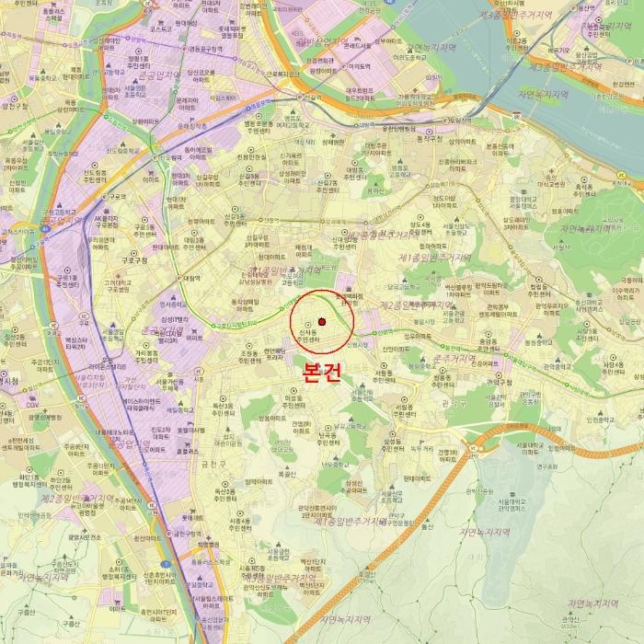Select the 콘래드서울 hotel label

tap(357, 46)
